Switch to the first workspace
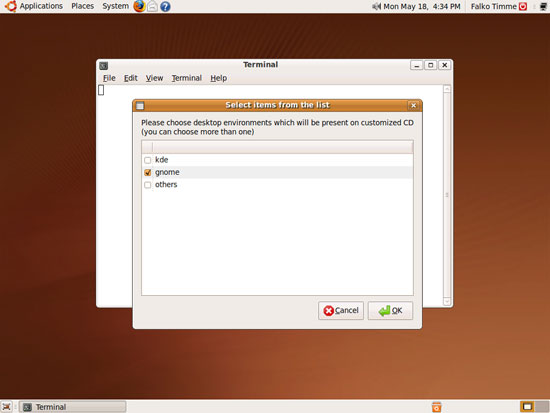Screen dimensions: 550x413 [x=527, y=406]
